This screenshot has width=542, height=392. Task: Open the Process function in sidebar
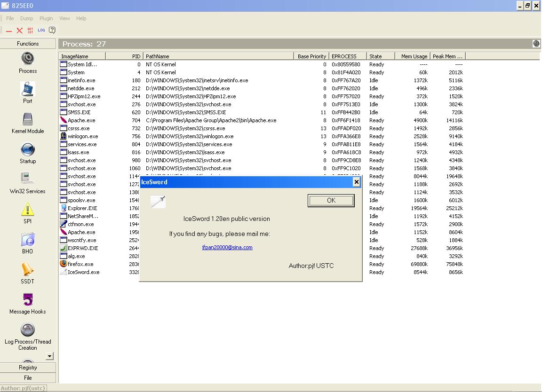pyautogui.click(x=28, y=59)
